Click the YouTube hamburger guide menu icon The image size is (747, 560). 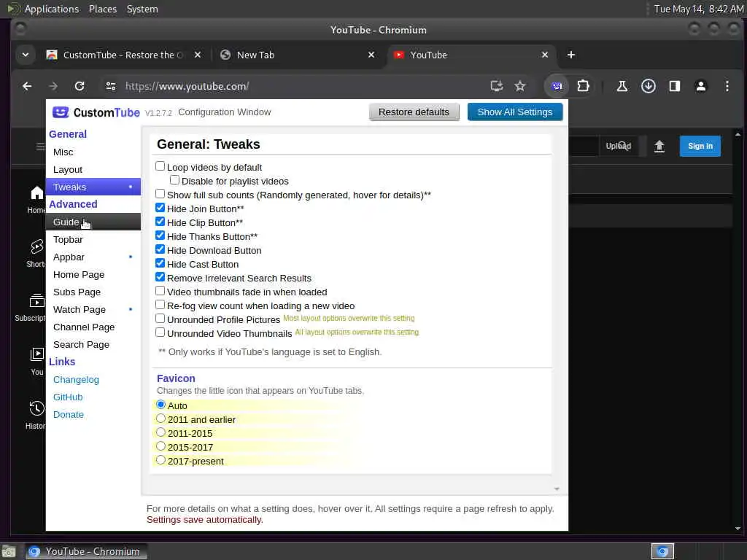[x=41, y=146]
